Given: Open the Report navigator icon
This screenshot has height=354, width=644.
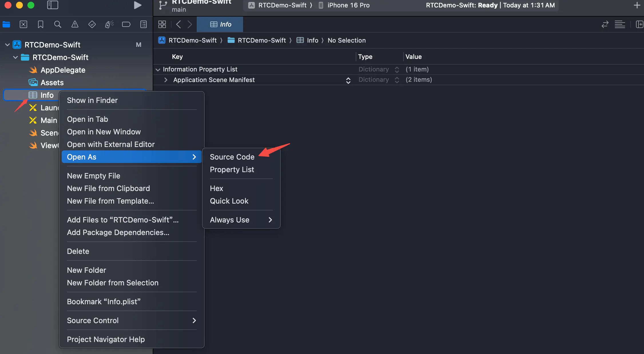Looking at the screenshot, I should coord(144,24).
